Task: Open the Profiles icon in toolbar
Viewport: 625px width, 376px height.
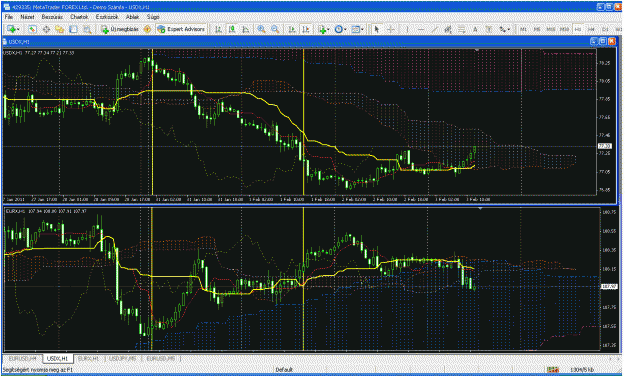Action: [x=32, y=29]
